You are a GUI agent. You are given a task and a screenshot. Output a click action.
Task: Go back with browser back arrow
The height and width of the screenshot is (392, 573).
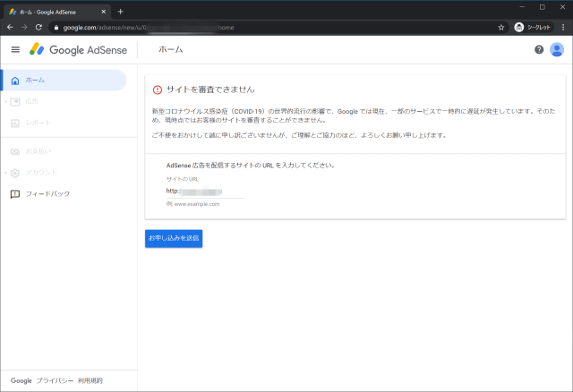(10, 27)
